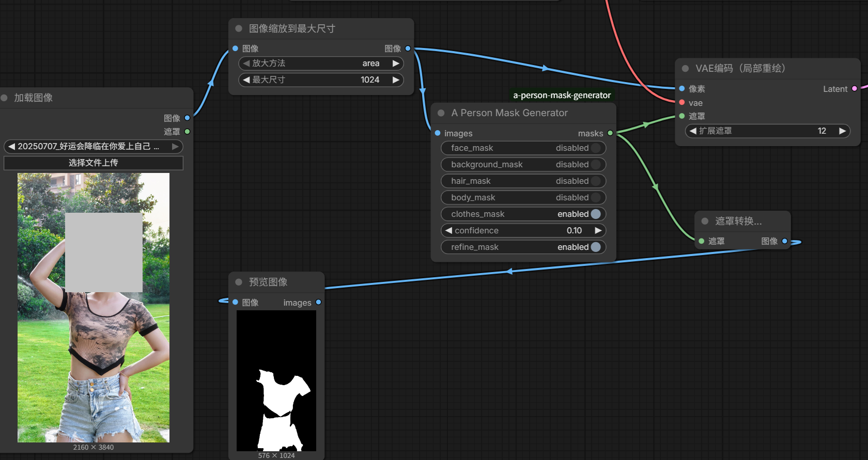Enable the body_mask toggle

tap(596, 197)
